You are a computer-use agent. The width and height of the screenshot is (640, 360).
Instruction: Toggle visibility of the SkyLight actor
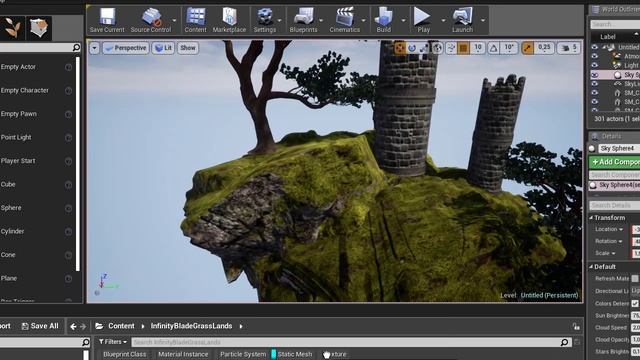coord(595,84)
